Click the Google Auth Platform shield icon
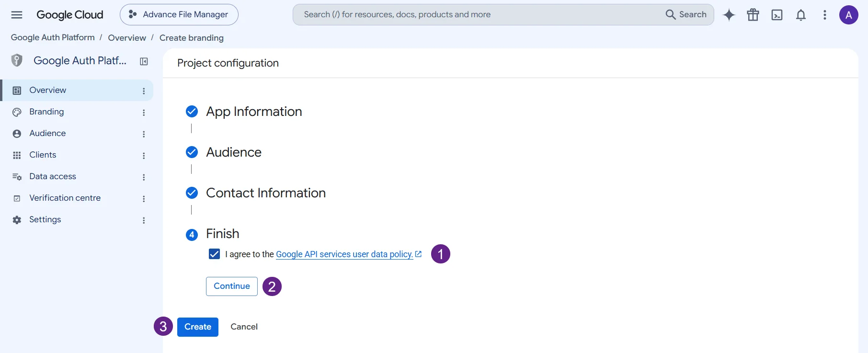 17,60
